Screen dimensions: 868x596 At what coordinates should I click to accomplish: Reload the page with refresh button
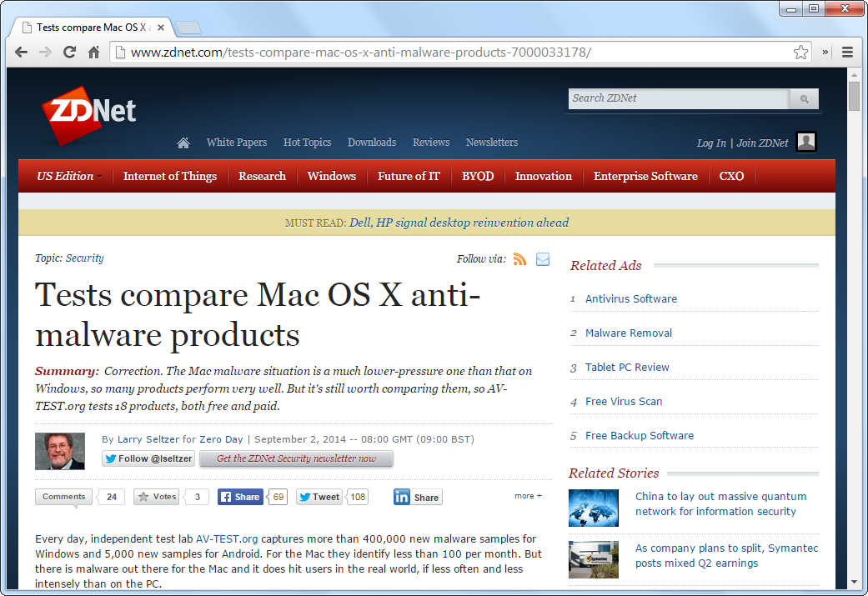[70, 52]
